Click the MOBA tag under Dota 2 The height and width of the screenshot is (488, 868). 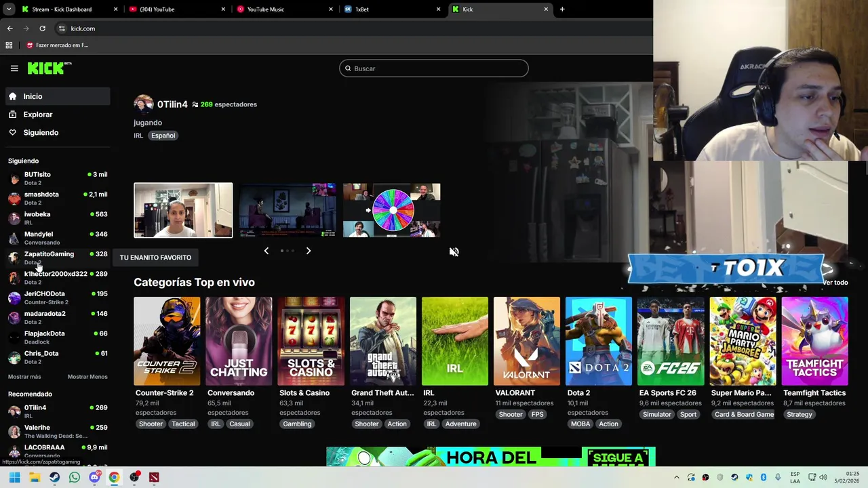coord(580,424)
